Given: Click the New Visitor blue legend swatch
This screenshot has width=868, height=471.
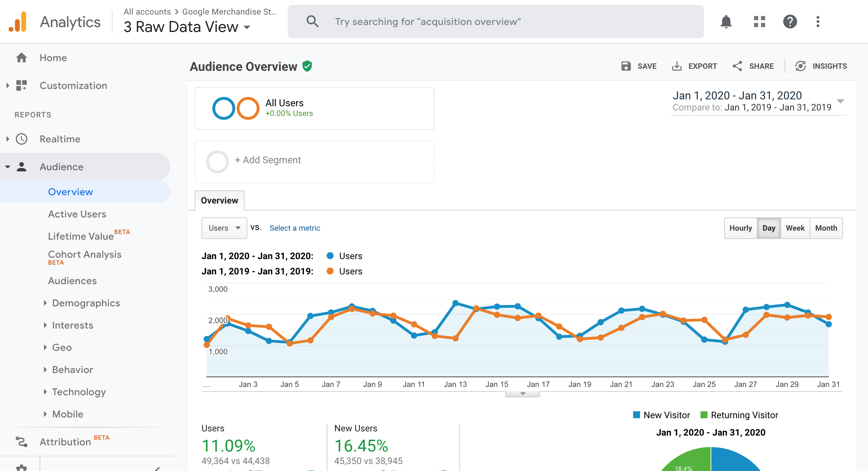Looking at the screenshot, I should point(637,415).
